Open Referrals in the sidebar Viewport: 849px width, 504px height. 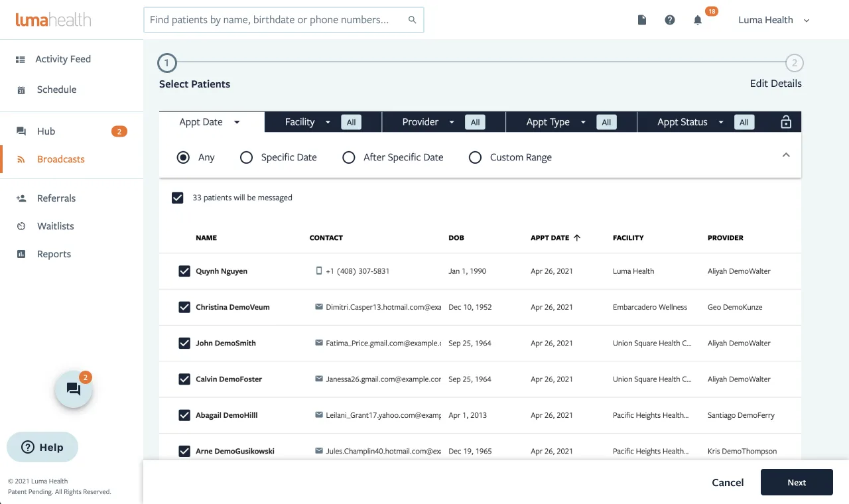coord(56,198)
